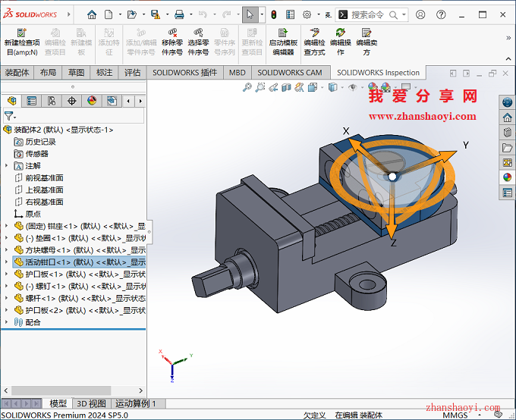This screenshot has height=420, width=516.
Task: Open Options gear icon
Action: tap(307, 14)
